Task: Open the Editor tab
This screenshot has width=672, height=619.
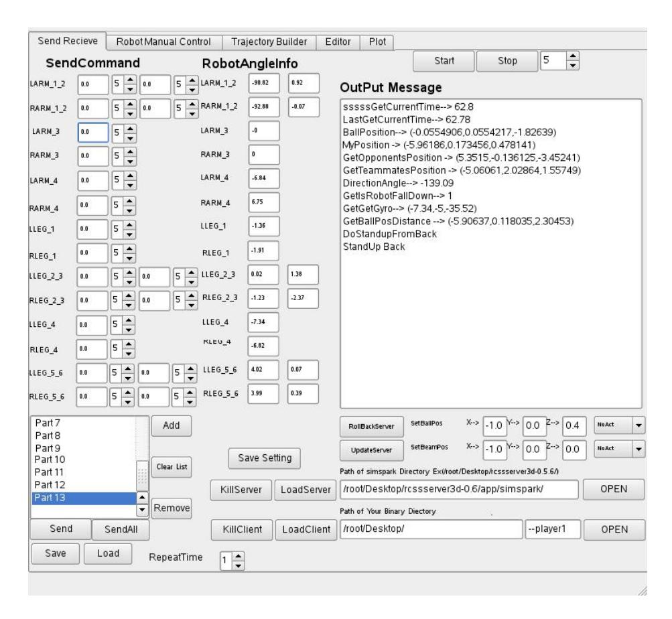Action: click(338, 42)
